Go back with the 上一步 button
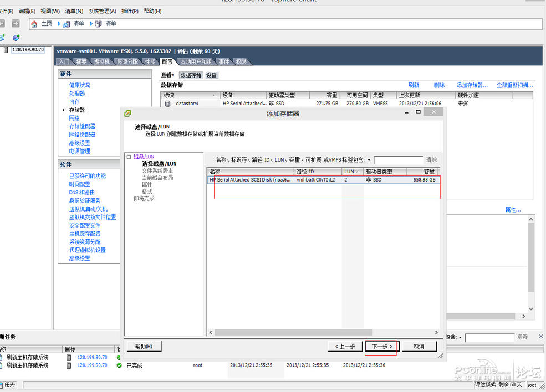546x392 pixels. (345, 347)
